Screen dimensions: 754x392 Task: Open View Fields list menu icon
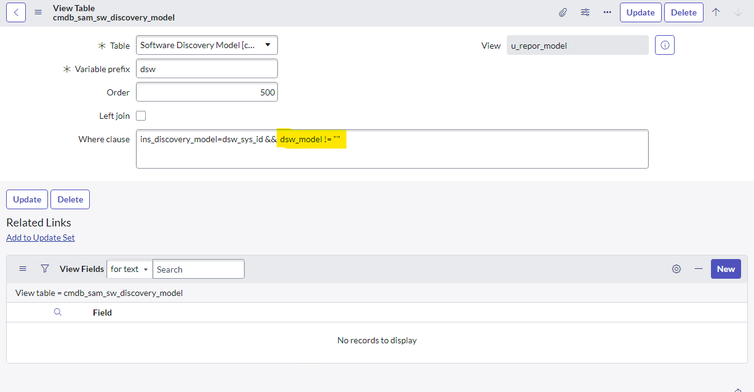click(23, 269)
